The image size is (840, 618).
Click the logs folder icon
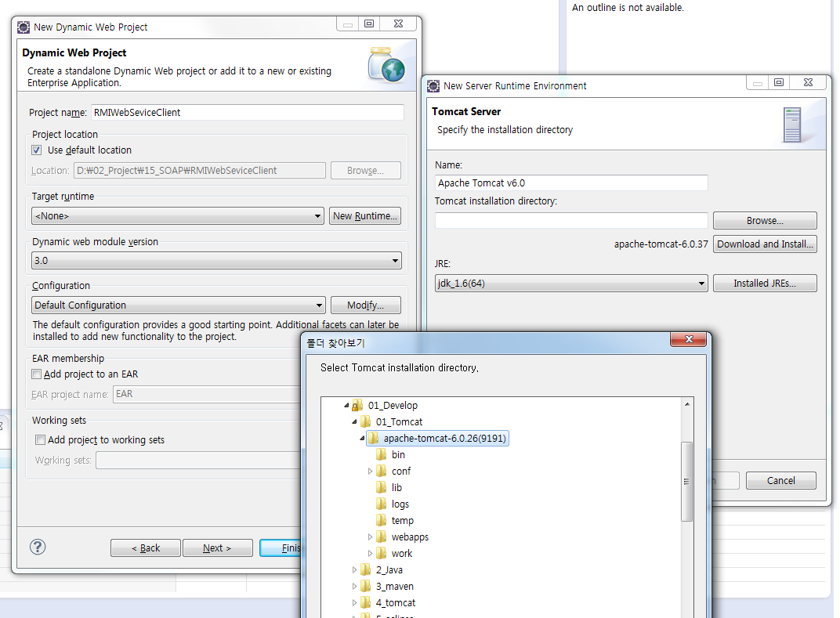[381, 504]
